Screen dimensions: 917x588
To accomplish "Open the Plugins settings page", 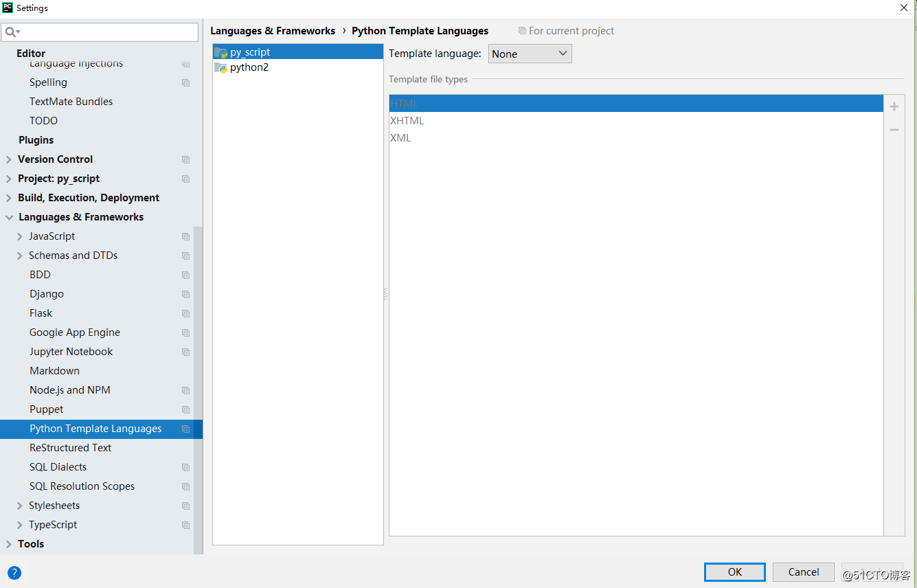I will 36,140.
